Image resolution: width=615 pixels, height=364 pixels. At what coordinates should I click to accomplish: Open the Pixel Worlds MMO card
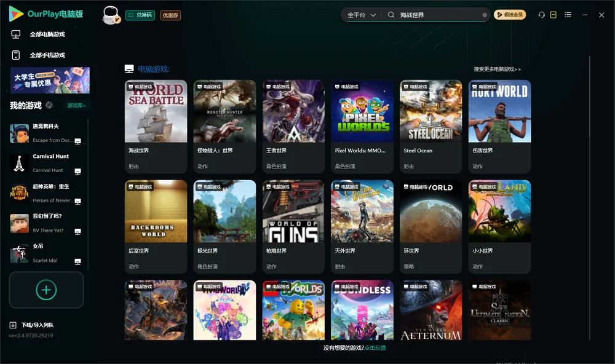click(x=362, y=126)
